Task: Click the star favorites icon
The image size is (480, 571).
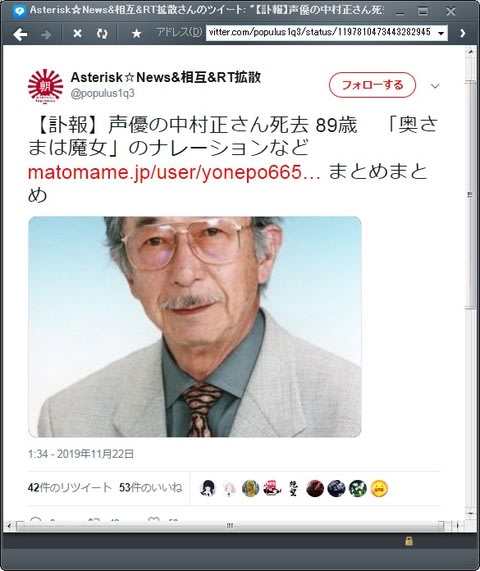Action: click(x=137, y=34)
